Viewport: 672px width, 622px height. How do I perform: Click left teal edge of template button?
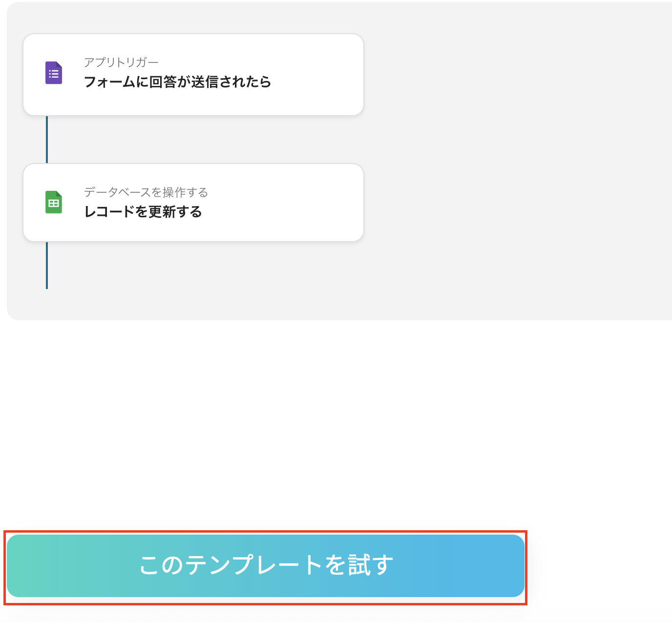[20, 566]
